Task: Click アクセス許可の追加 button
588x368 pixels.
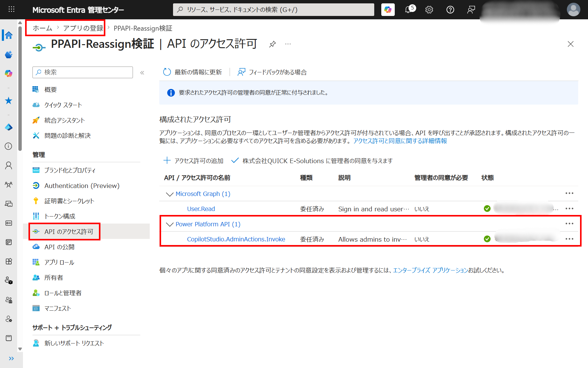Action: pos(193,161)
